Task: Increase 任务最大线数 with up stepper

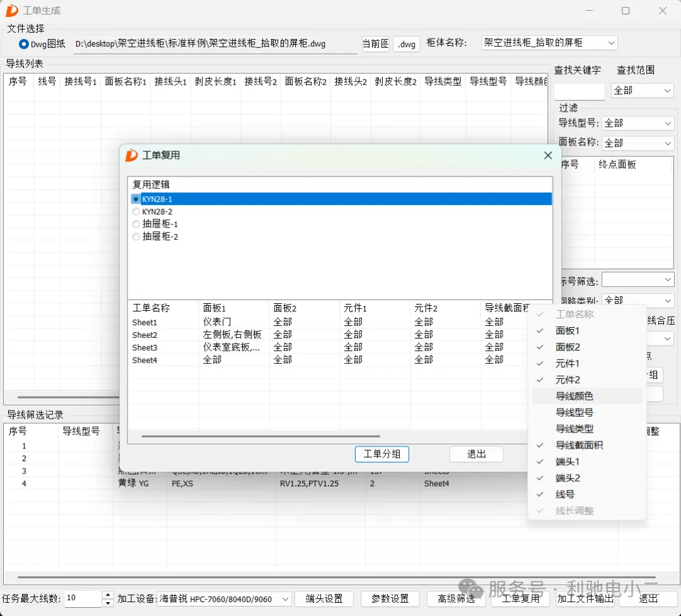Action: pyautogui.click(x=108, y=595)
